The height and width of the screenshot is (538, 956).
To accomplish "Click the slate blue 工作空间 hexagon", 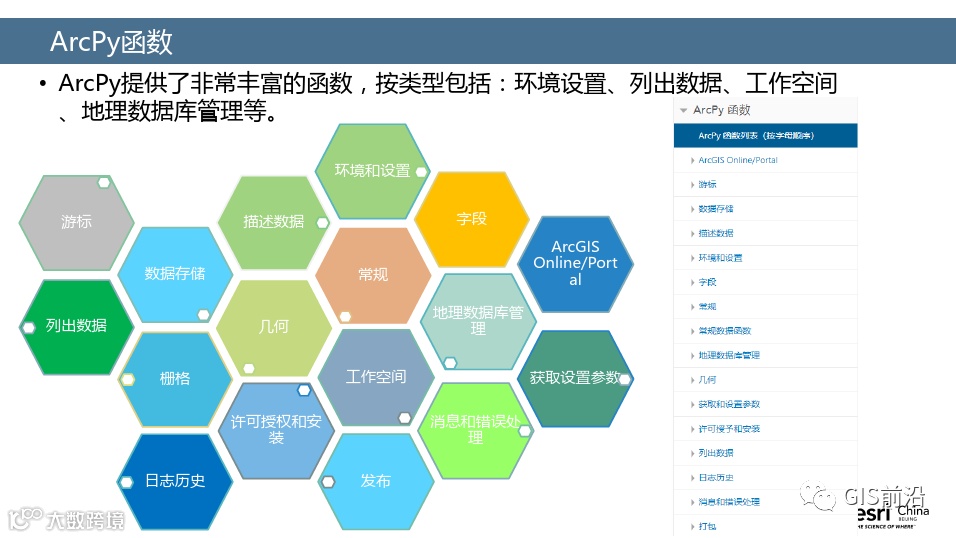I will click(376, 378).
